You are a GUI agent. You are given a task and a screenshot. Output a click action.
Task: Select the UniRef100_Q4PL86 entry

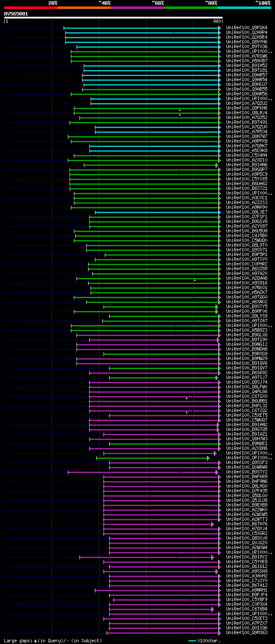(x=247, y=392)
